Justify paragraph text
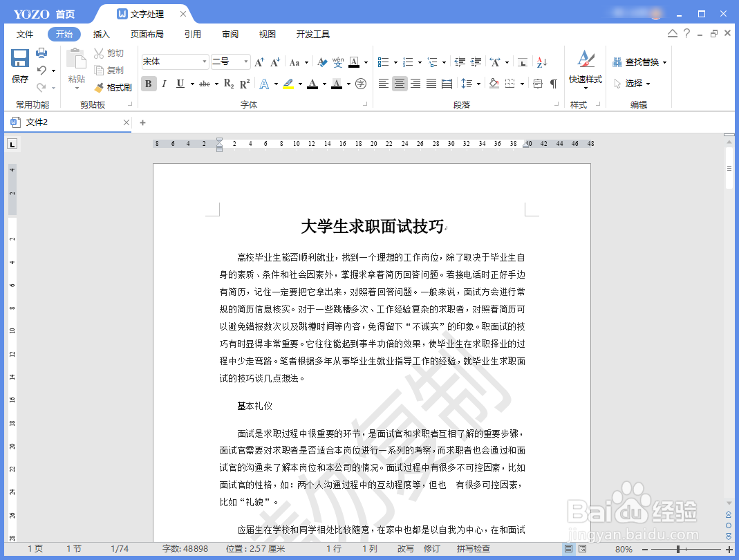 click(x=431, y=84)
